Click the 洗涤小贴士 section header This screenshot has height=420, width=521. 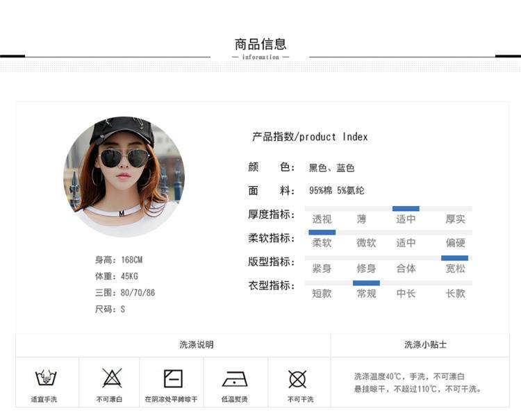tap(425, 344)
